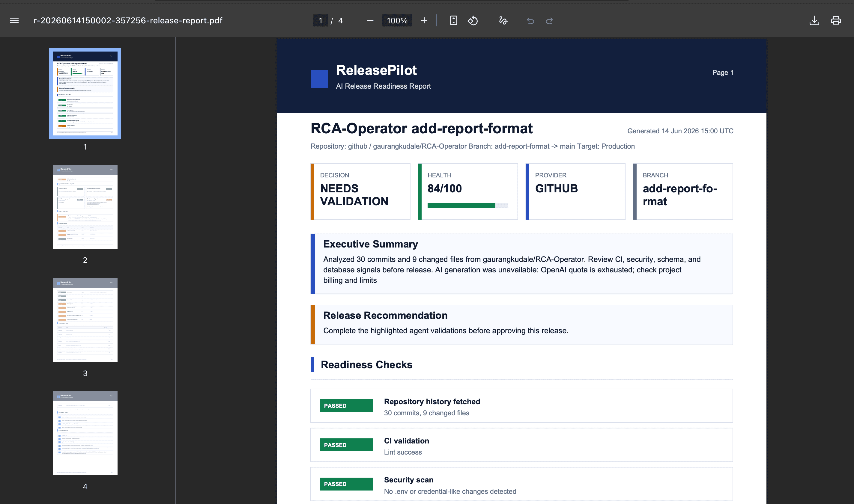The image size is (854, 504).
Task: Click the CI validation title
Action: coord(406,441)
